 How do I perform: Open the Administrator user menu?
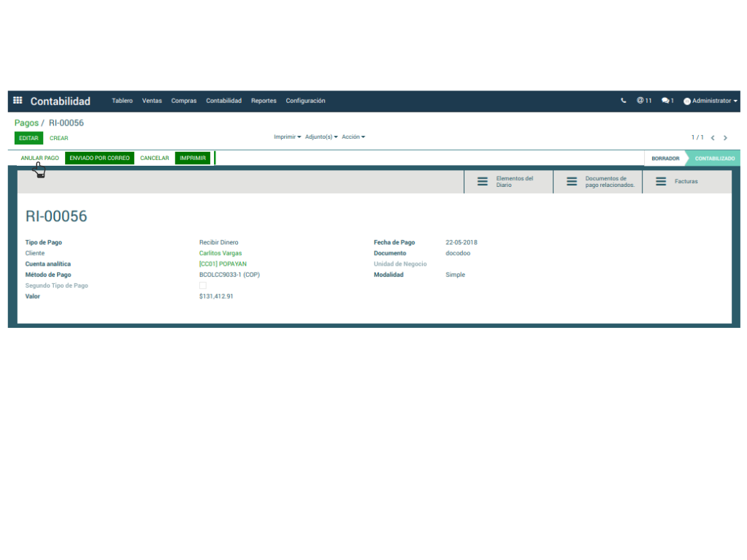click(x=710, y=101)
